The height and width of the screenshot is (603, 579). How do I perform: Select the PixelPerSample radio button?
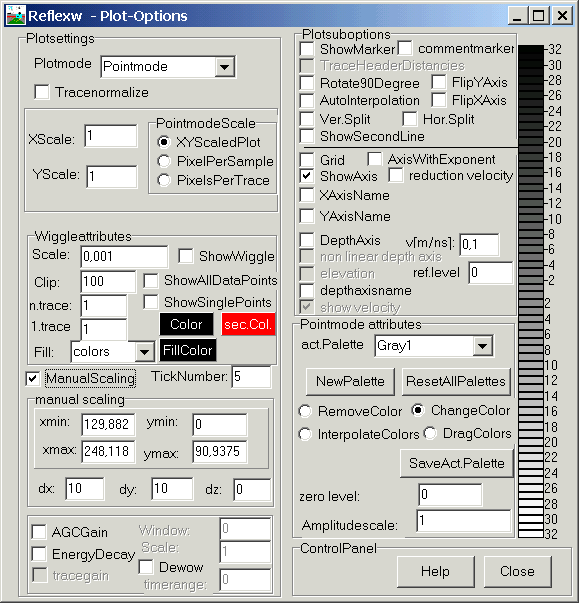tap(164, 161)
